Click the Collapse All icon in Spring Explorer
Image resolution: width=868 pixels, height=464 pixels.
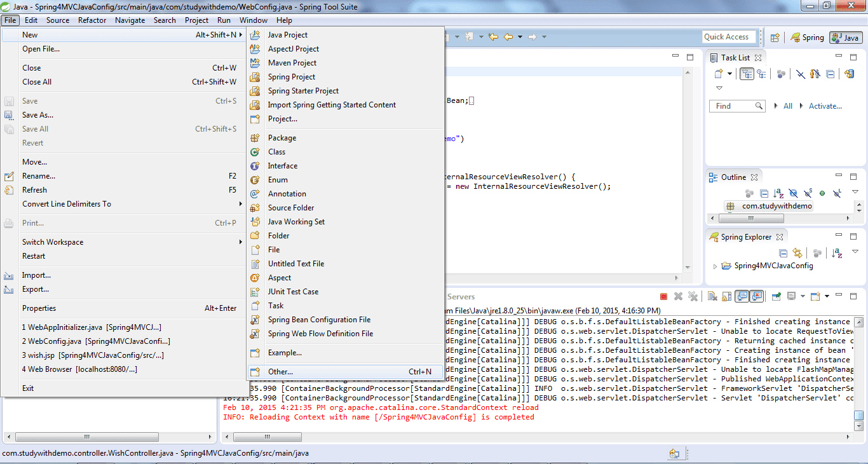783,253
